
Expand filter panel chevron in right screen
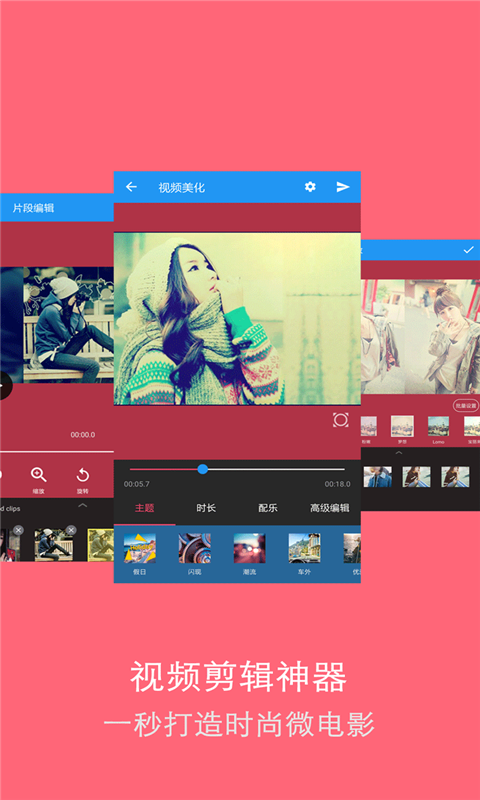pyautogui.click(x=399, y=453)
